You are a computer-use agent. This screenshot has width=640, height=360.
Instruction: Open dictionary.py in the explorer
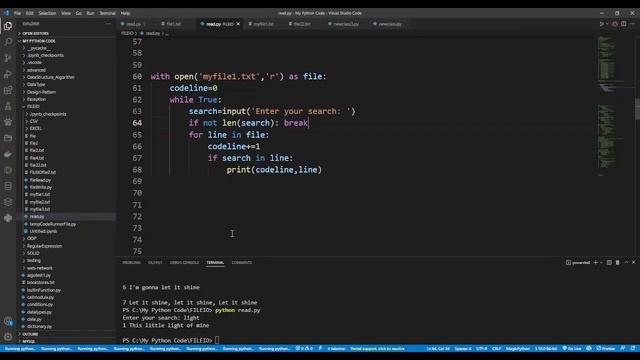tap(66, 327)
